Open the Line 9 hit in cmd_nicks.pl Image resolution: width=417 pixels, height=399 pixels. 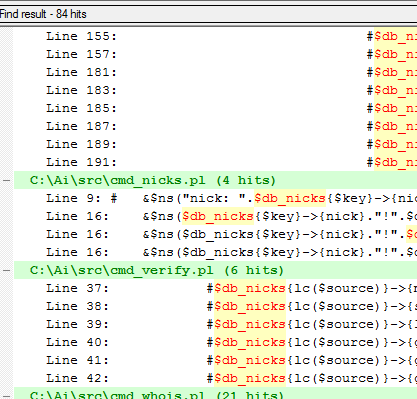215,198
